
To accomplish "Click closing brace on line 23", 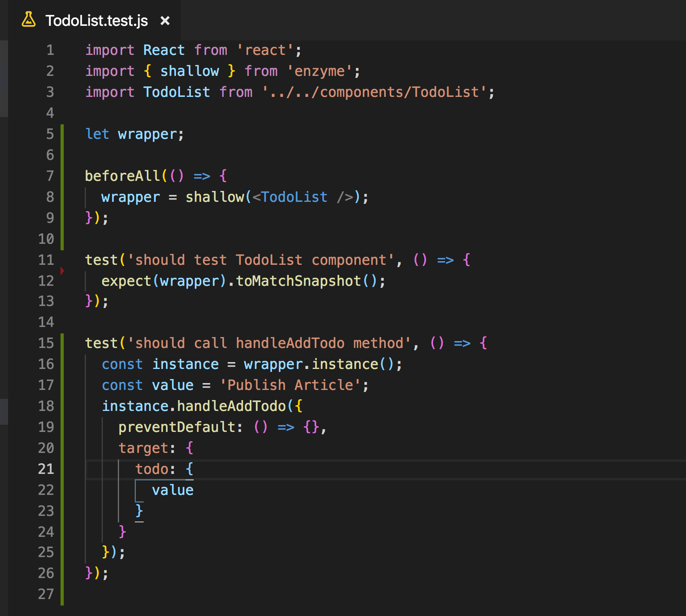I will coord(139,511).
